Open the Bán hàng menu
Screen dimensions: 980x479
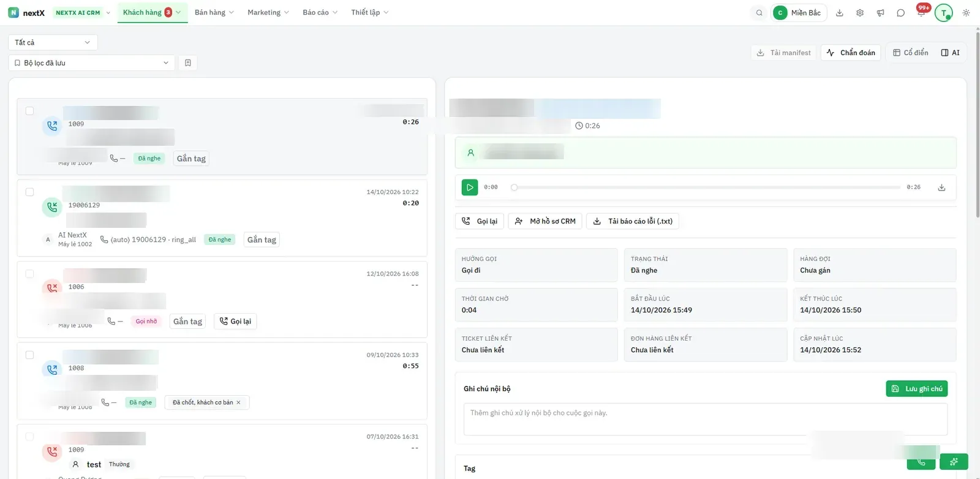(214, 12)
